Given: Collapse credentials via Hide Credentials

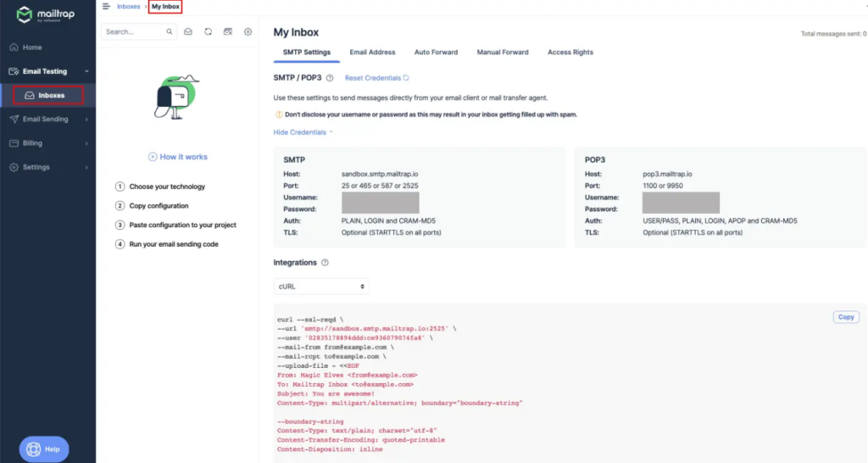Looking at the screenshot, I should (303, 132).
